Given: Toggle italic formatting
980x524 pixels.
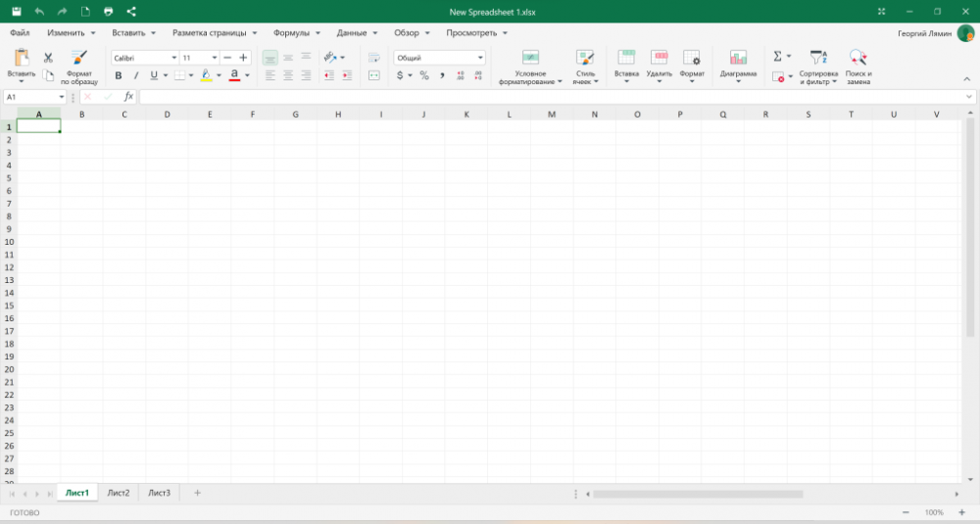Looking at the screenshot, I should [135, 75].
